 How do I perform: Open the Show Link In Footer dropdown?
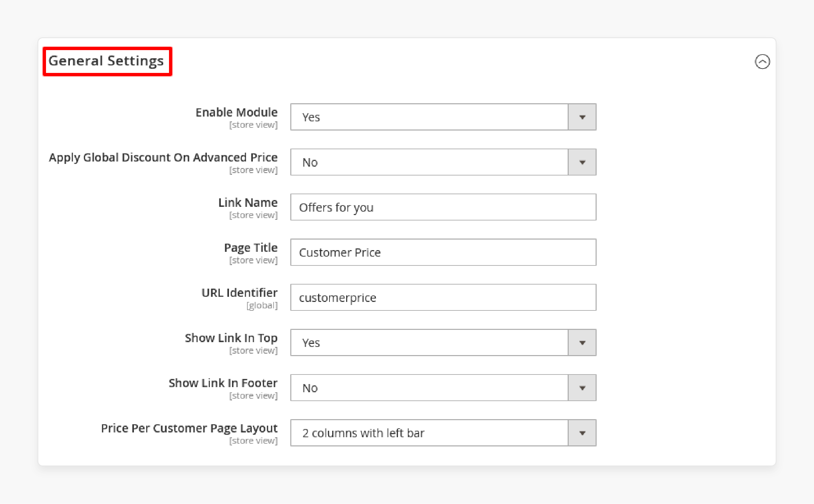tap(443, 388)
